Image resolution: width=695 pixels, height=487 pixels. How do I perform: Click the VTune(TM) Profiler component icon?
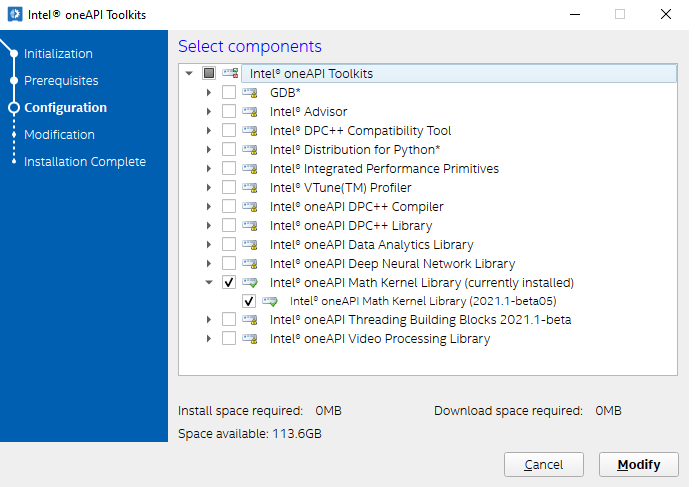point(250,188)
